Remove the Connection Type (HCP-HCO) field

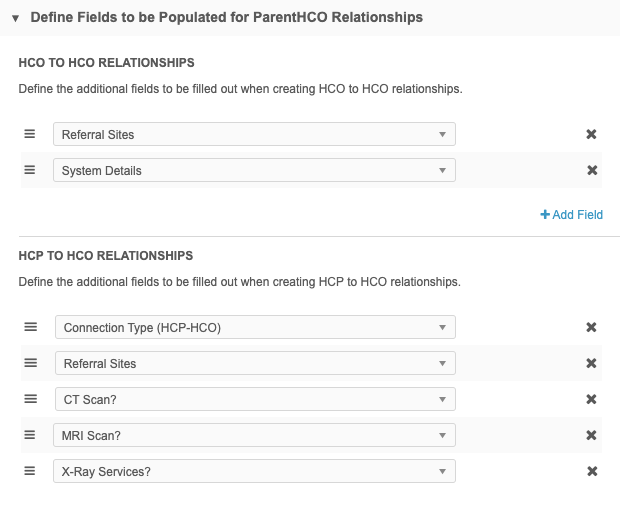click(x=591, y=327)
